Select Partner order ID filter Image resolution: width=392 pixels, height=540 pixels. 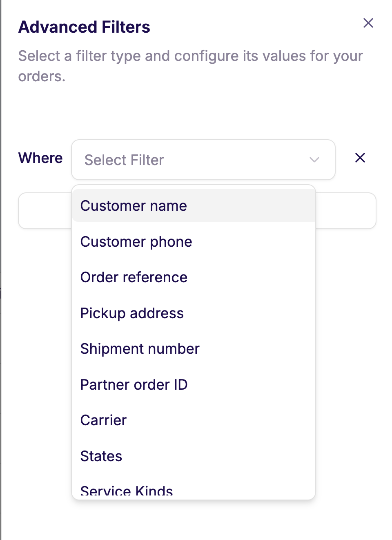point(134,384)
